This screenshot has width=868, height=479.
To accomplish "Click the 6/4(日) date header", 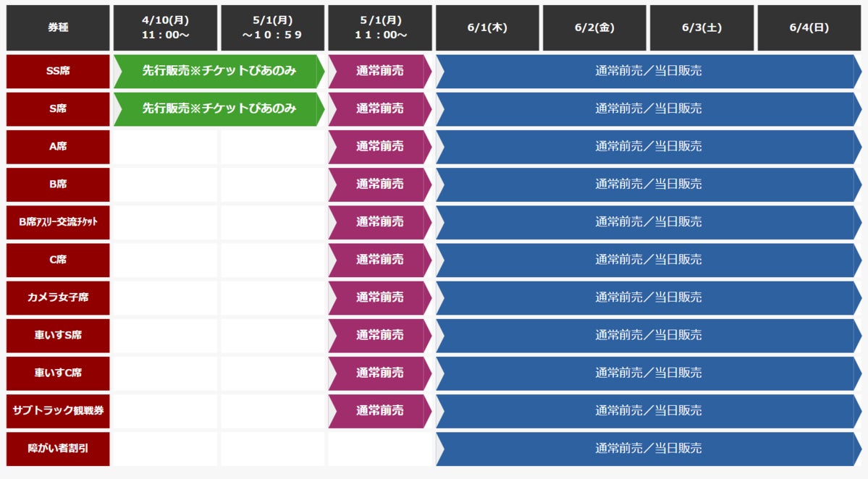I will [809, 28].
